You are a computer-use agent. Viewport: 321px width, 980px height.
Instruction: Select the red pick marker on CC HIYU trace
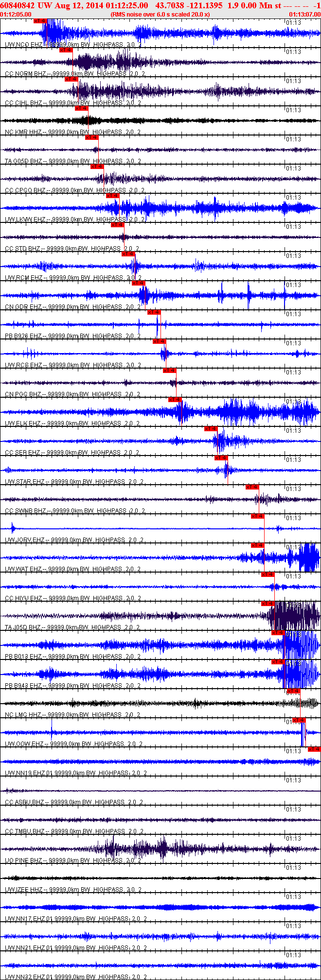(267, 574)
